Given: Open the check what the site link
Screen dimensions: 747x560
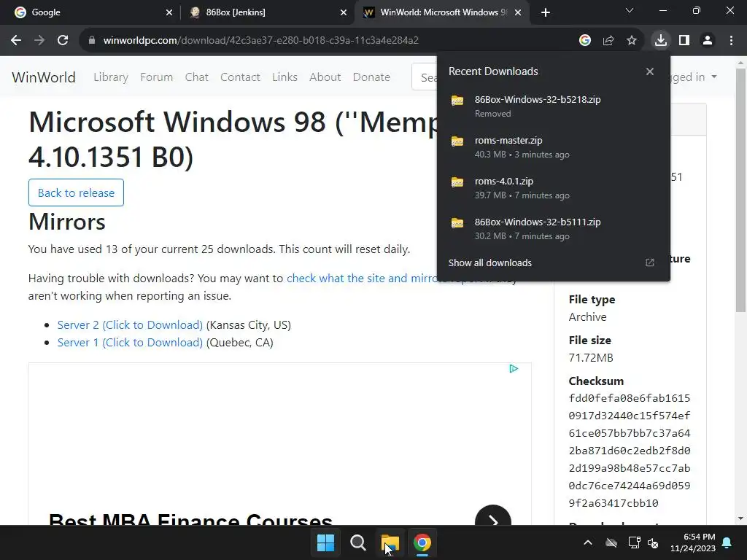Looking at the screenshot, I should click(362, 278).
